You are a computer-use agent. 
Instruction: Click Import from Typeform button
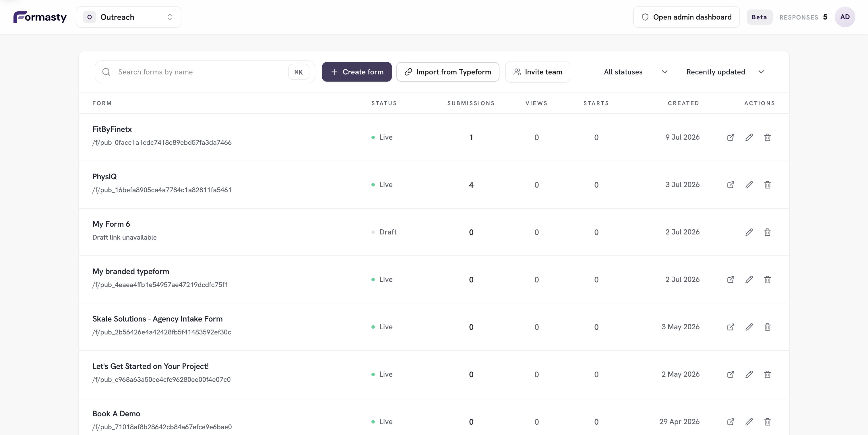pos(448,72)
